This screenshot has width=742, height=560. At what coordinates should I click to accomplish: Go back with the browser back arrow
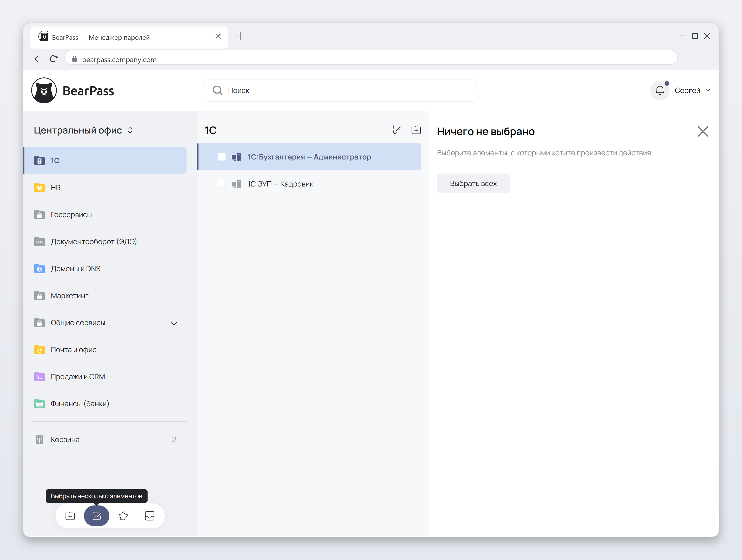coord(37,59)
